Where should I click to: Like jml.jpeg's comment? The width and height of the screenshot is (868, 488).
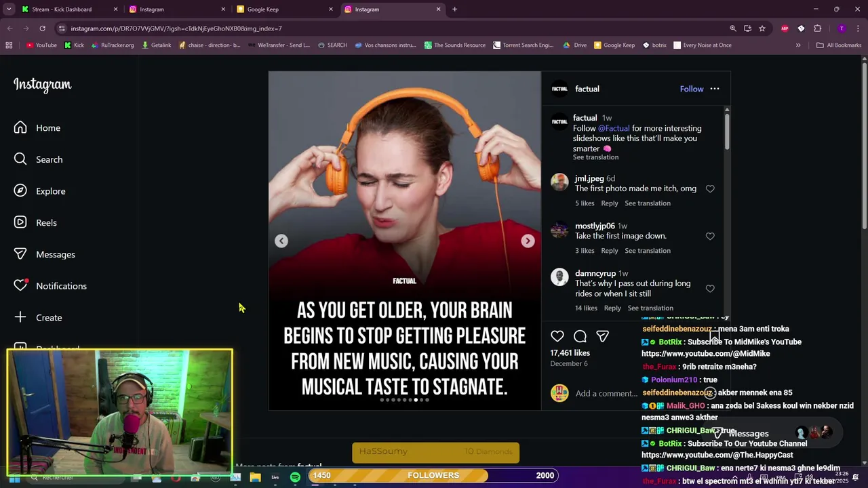(x=710, y=188)
